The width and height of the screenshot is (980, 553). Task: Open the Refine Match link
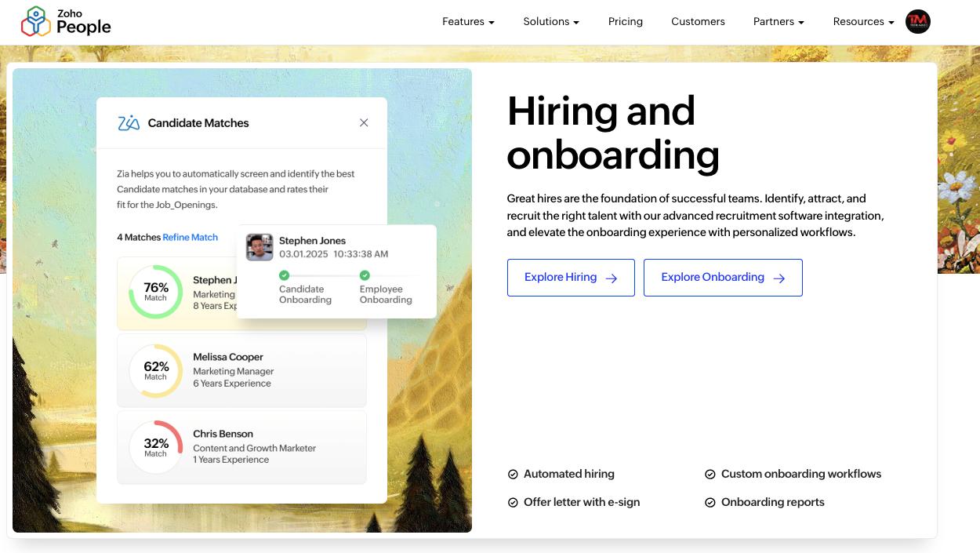coord(191,237)
